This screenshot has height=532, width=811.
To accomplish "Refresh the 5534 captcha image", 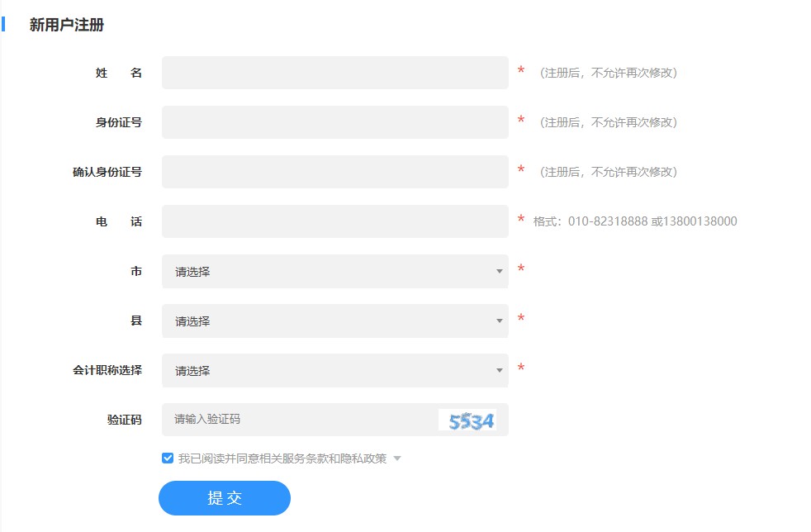I will (467, 420).
